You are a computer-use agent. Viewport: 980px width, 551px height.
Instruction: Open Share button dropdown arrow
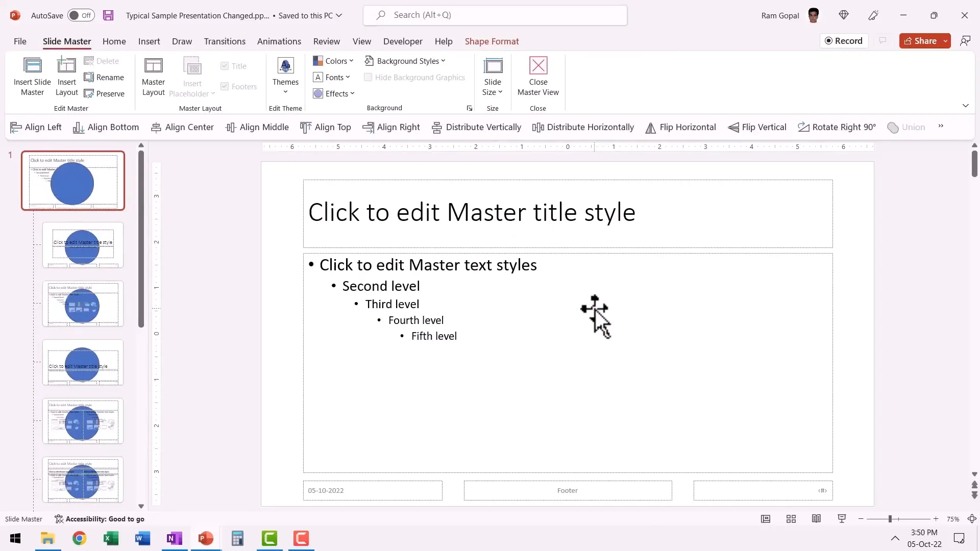coord(946,41)
